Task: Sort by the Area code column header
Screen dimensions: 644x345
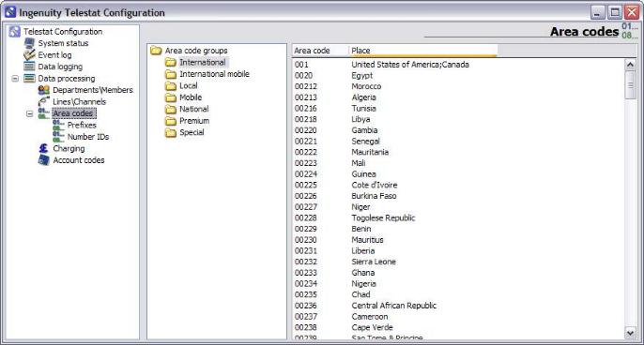Action: click(320, 51)
